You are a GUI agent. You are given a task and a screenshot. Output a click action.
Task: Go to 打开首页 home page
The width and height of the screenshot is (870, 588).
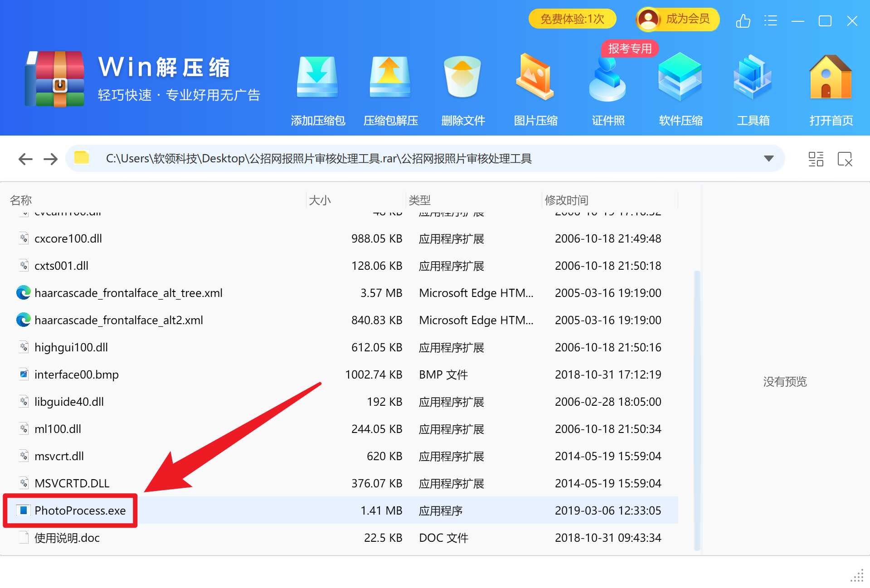pyautogui.click(x=831, y=91)
